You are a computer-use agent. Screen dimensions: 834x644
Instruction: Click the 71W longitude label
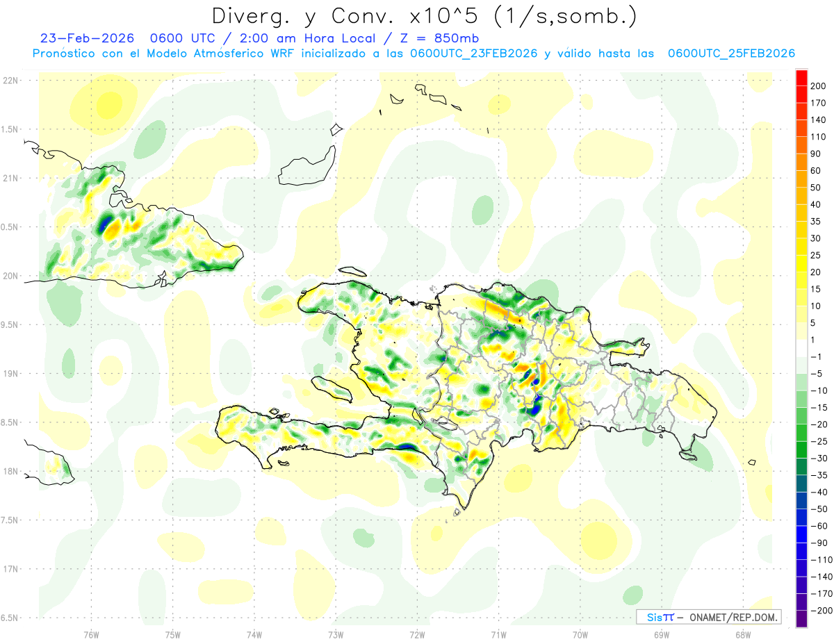[498, 634]
